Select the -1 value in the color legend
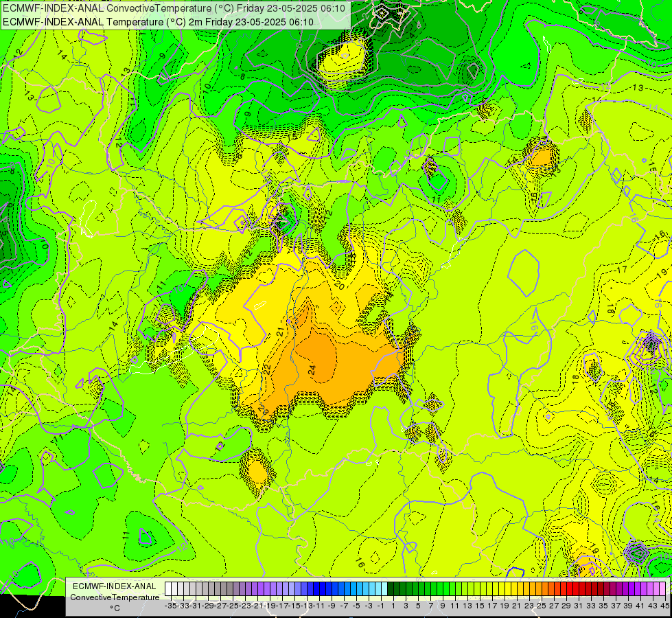672x618 pixels. [380, 606]
